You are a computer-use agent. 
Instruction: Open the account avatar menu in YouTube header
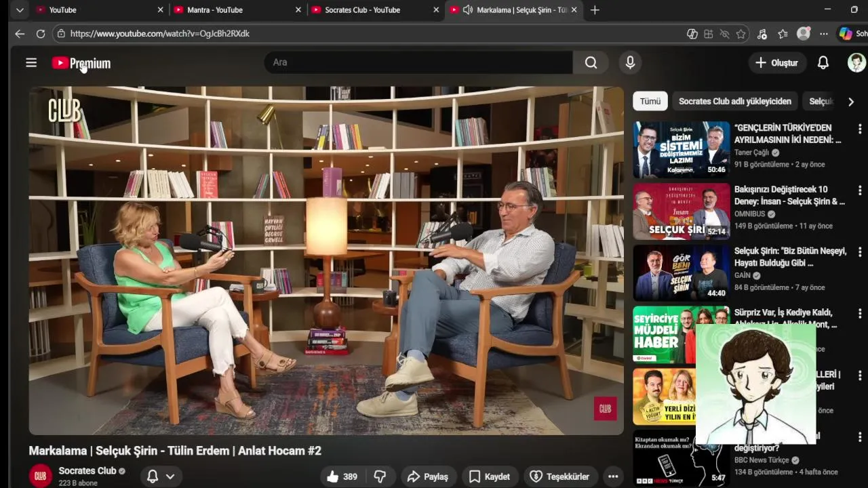856,62
